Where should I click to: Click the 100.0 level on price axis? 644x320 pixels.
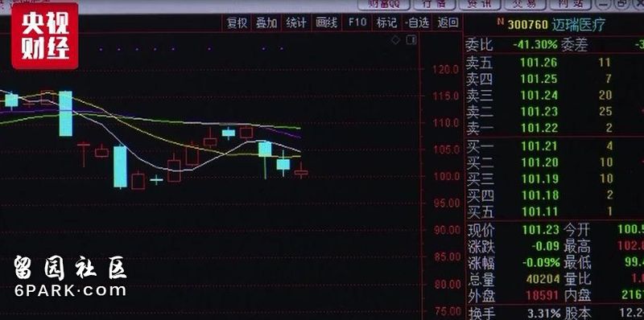[446, 176]
